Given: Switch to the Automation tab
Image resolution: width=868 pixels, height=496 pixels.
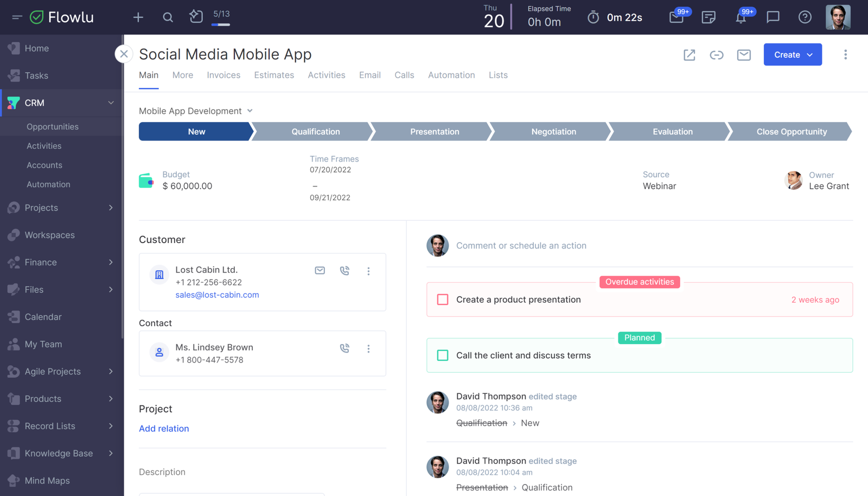Looking at the screenshot, I should [x=451, y=75].
